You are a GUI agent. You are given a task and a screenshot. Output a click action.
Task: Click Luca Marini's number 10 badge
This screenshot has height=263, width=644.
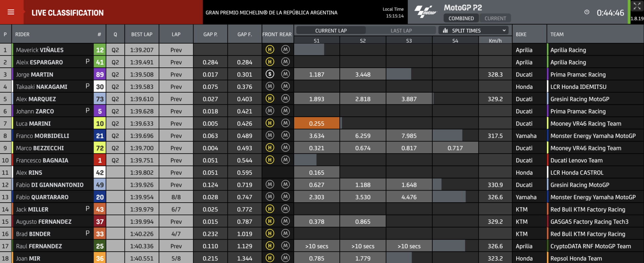100,123
